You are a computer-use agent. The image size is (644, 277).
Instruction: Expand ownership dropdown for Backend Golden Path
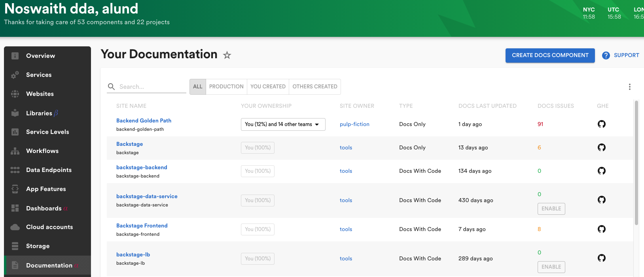[x=283, y=124]
